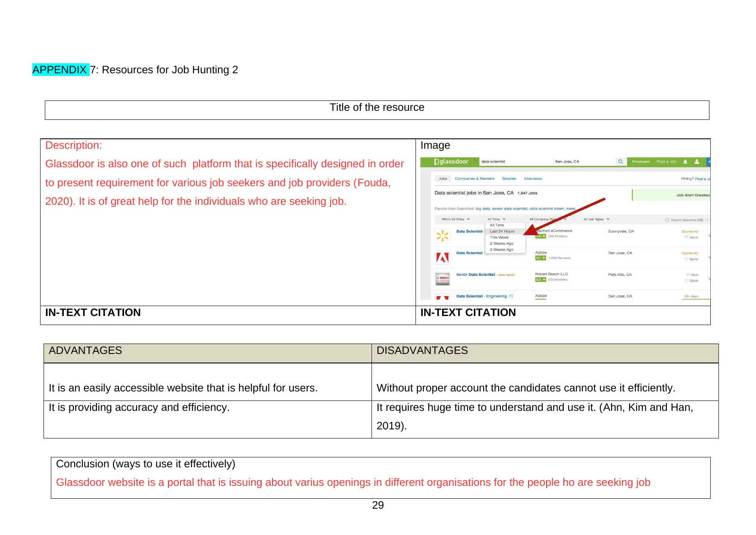Open the Within 25 Miles filter dropdown
This screenshot has height=535, width=756.
pyautogui.click(x=456, y=219)
